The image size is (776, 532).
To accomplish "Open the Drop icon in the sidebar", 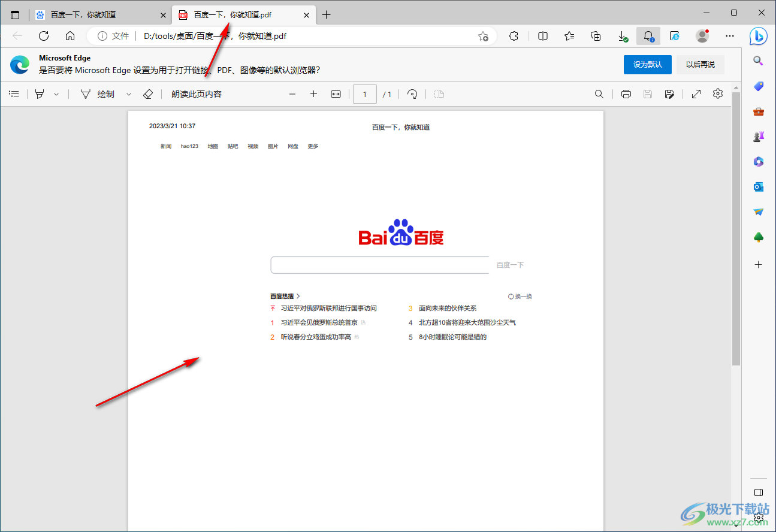I will [x=758, y=212].
